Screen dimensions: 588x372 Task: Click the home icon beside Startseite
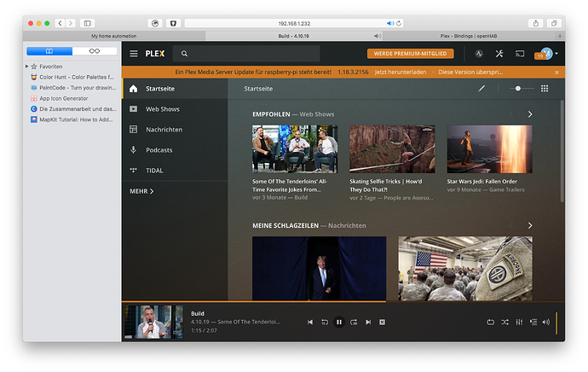point(134,89)
